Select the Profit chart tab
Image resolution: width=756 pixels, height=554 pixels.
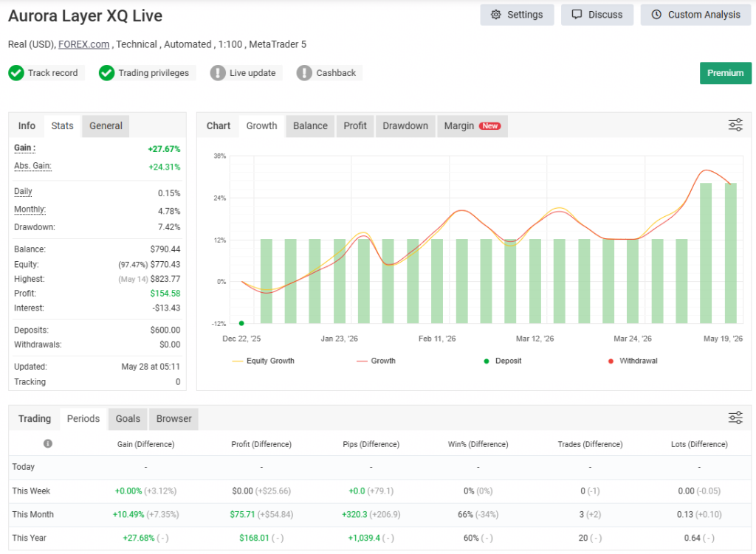[355, 125]
